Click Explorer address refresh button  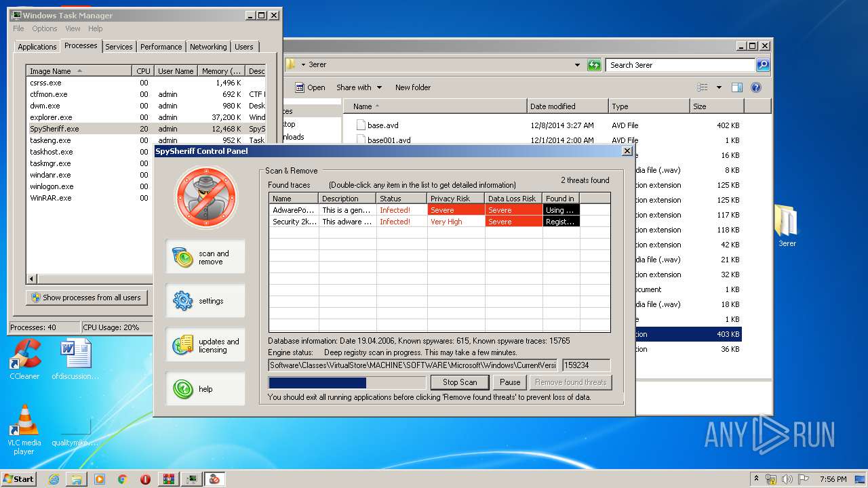click(x=594, y=65)
